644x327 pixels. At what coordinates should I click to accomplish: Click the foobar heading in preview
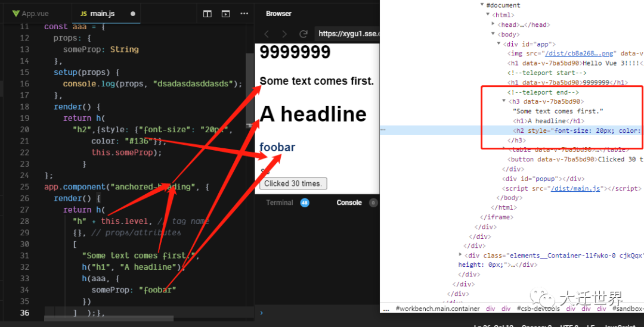coord(277,147)
